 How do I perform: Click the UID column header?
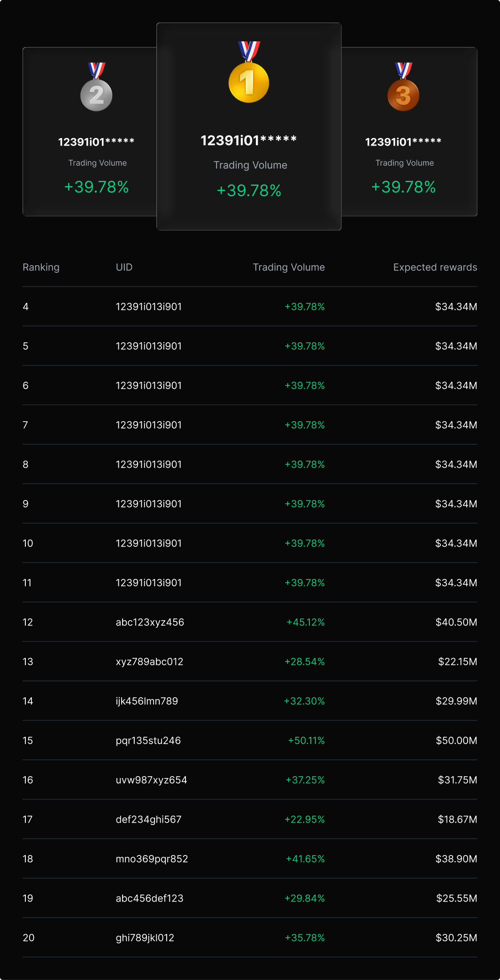(124, 267)
